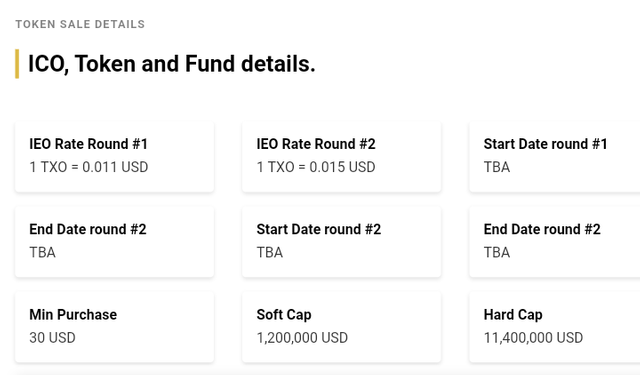
Task: Select the IEO Rate Round #2 card
Action: [x=342, y=156]
